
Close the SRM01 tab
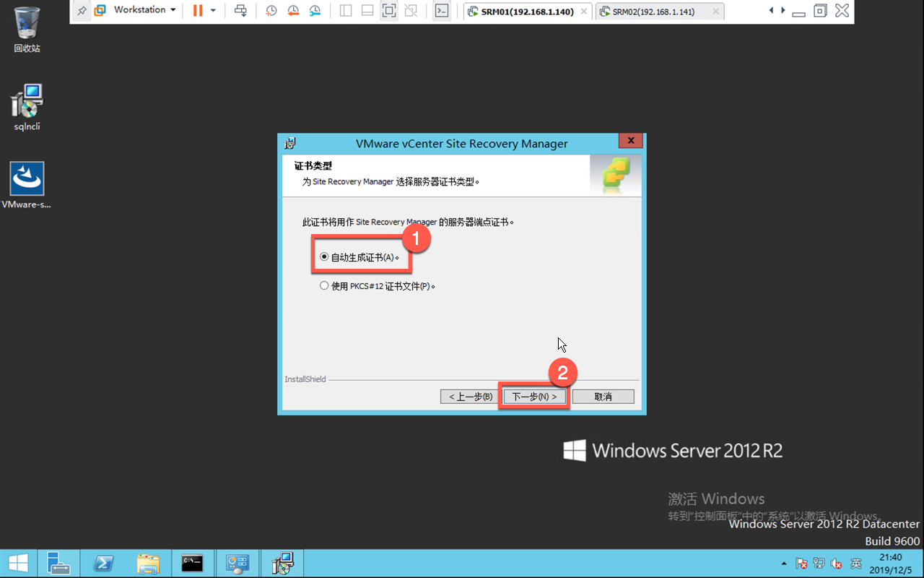[x=583, y=12]
